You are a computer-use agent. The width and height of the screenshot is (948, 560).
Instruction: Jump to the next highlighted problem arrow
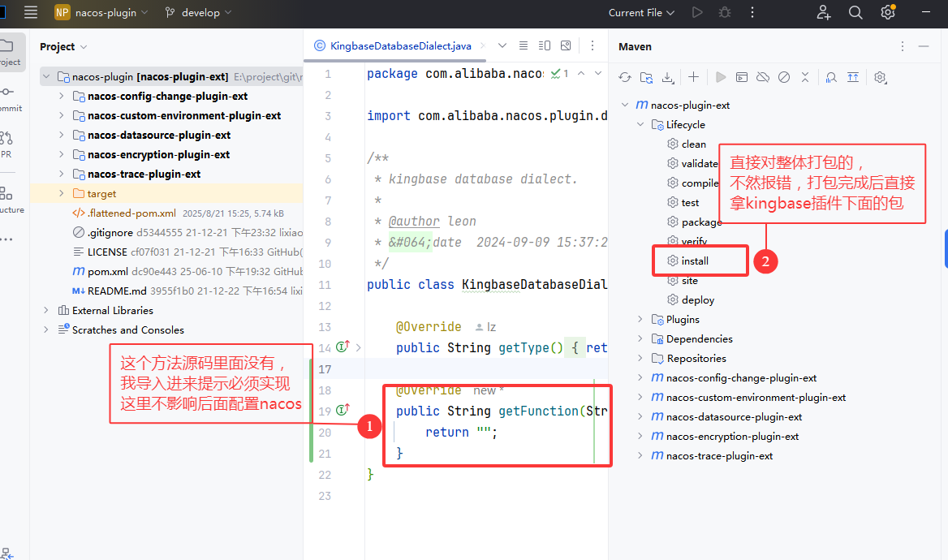(598, 73)
